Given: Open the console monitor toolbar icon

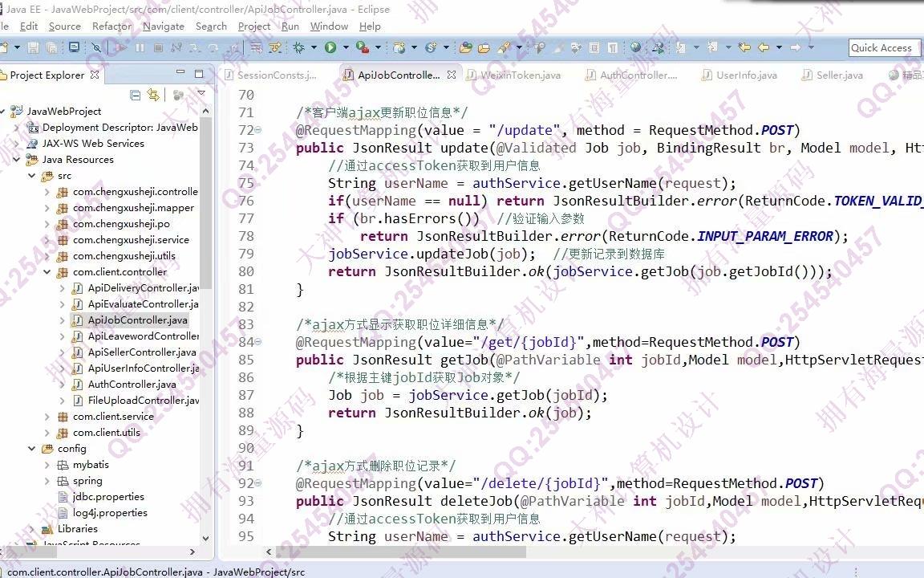Looking at the screenshot, I should tap(74, 47).
